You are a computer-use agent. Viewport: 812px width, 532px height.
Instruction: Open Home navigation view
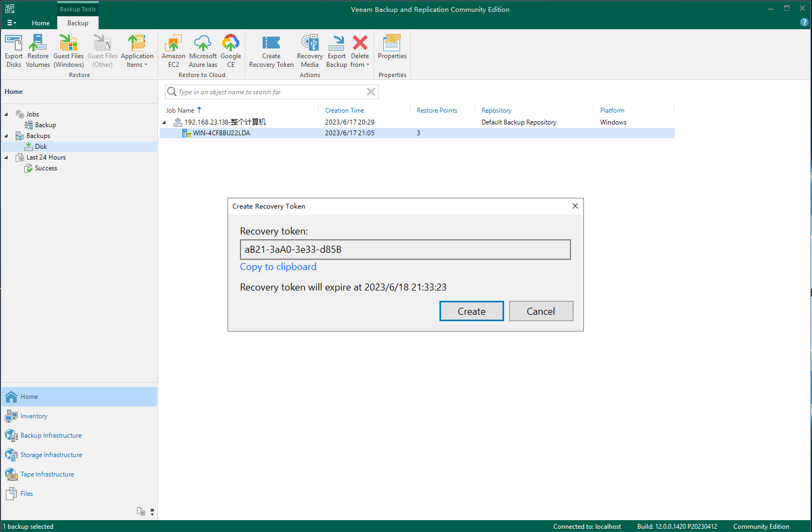pos(79,397)
